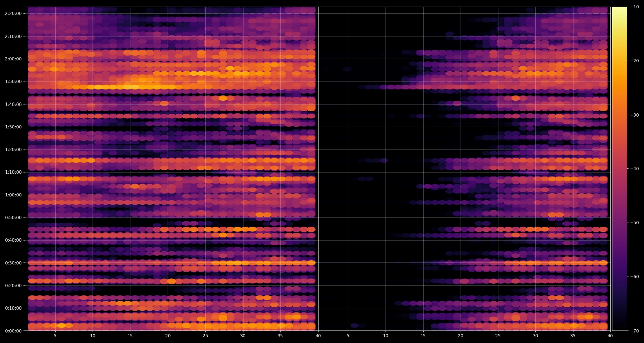Screen dimensions: 644x343
Task: Select the 0:20:00 time axis label
Action: tap(13, 285)
